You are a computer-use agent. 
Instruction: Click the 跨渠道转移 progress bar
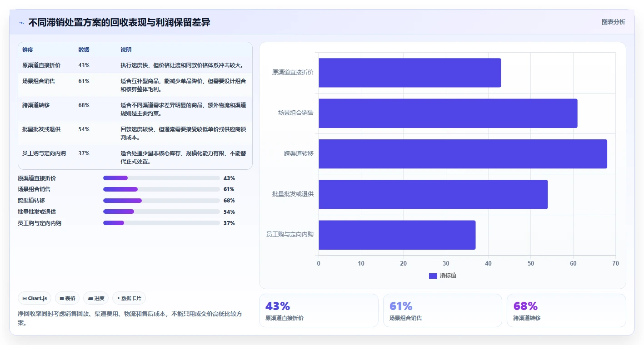coord(161,201)
